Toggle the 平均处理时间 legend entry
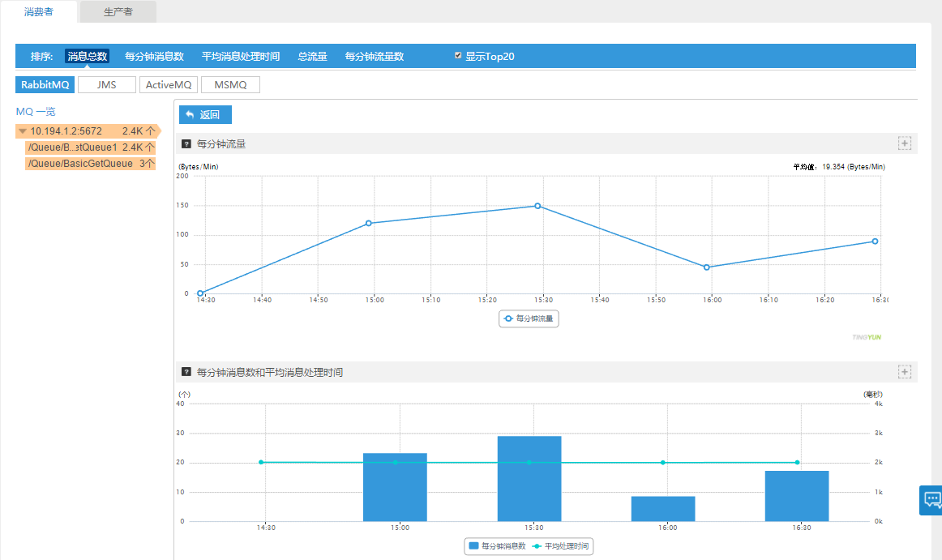Viewport: 942px width, 560px height. (x=560, y=546)
